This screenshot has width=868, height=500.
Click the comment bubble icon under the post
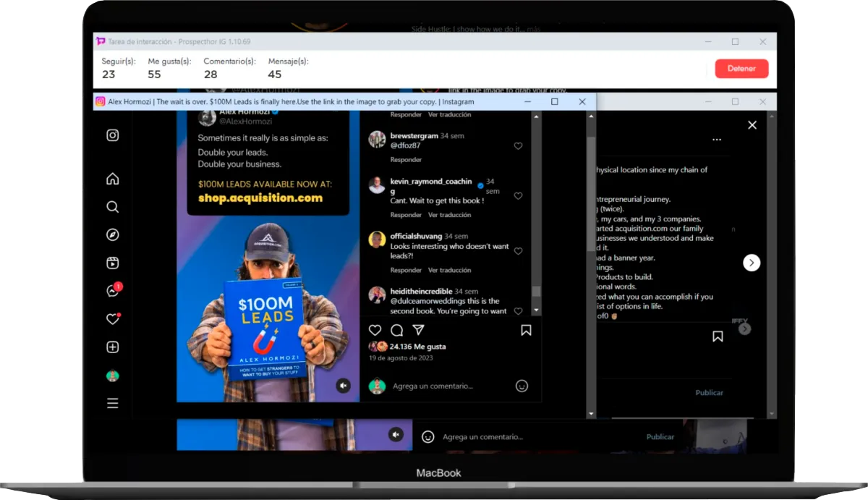coord(396,330)
